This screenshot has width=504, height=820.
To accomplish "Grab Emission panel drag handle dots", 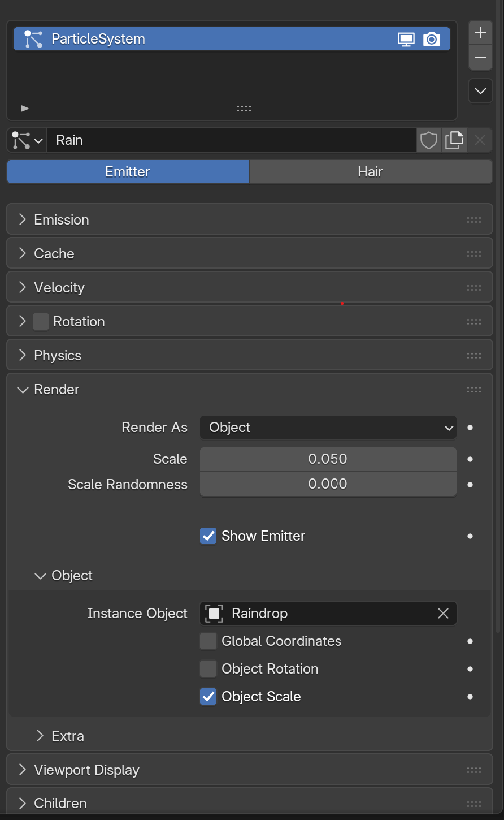I will tap(474, 220).
